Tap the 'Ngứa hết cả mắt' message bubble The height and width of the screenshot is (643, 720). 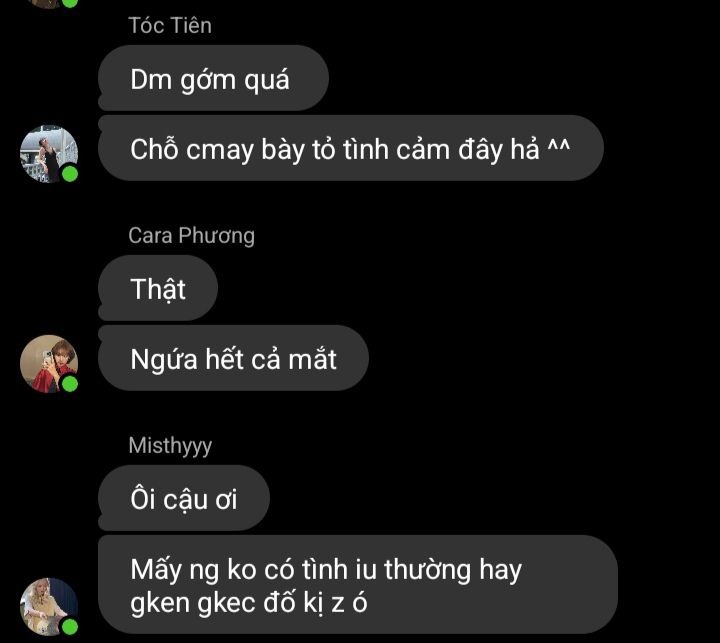tap(233, 358)
